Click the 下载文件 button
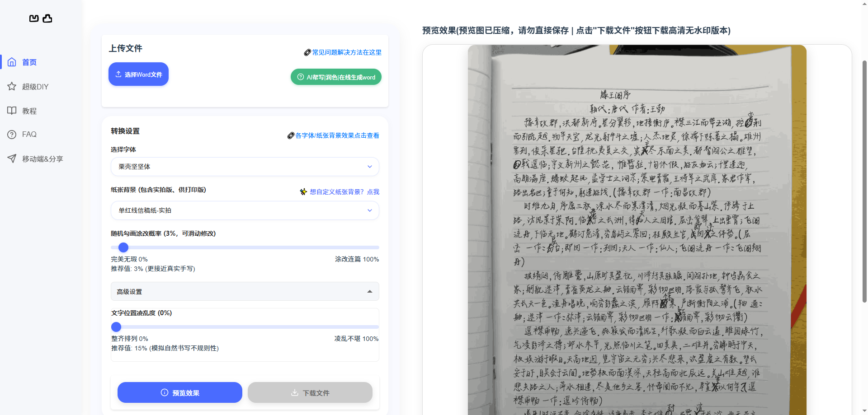The image size is (868, 415). pos(310,393)
